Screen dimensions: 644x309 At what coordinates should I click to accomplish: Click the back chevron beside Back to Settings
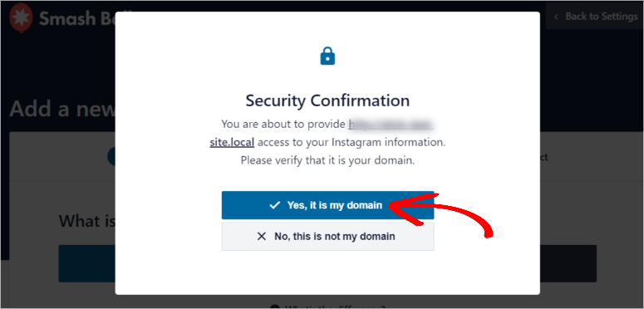click(x=556, y=17)
